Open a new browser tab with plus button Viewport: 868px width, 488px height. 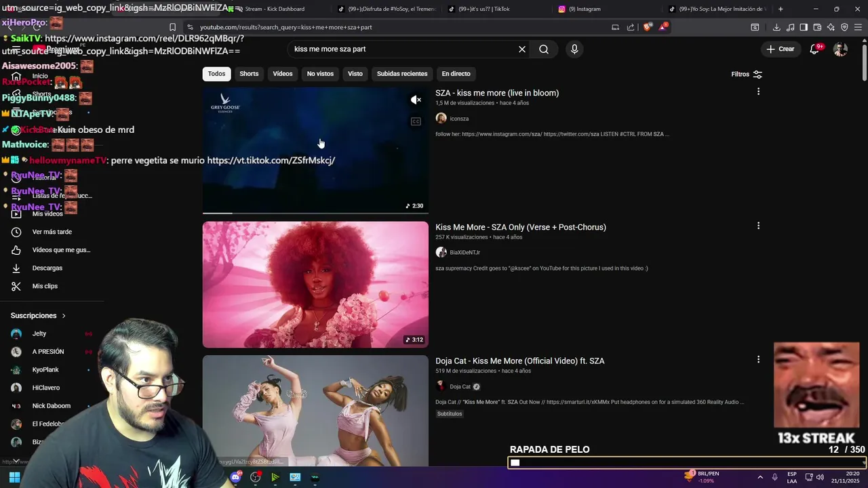point(781,9)
